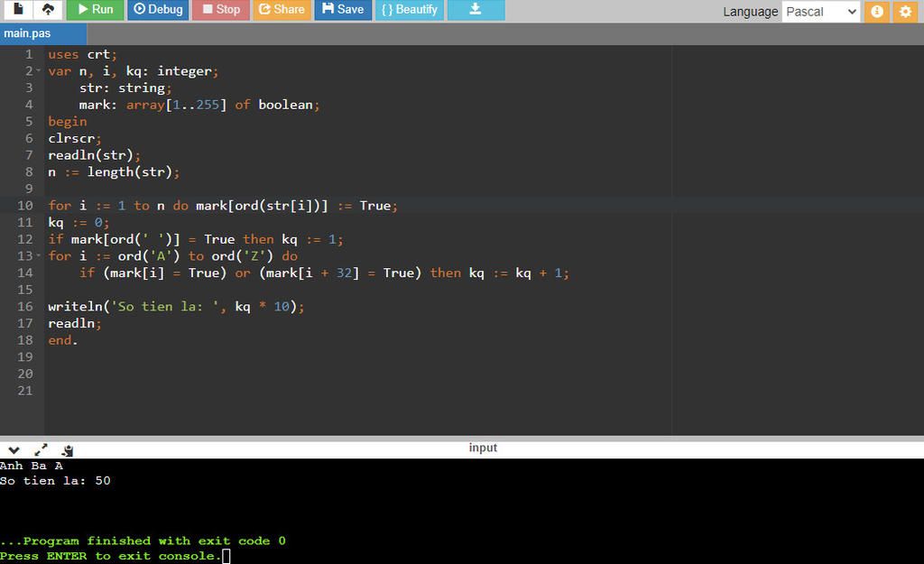Click line number 21 in the gutter
Screen dimensions: 924x564
click(25, 391)
